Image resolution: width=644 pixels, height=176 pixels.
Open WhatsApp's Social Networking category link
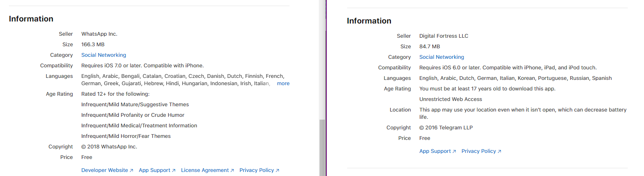pos(103,55)
